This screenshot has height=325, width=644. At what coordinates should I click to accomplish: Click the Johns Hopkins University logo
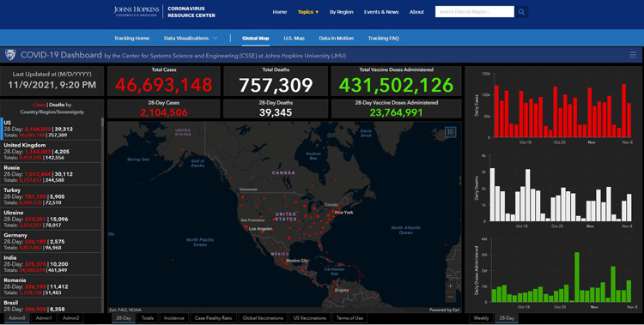click(137, 11)
